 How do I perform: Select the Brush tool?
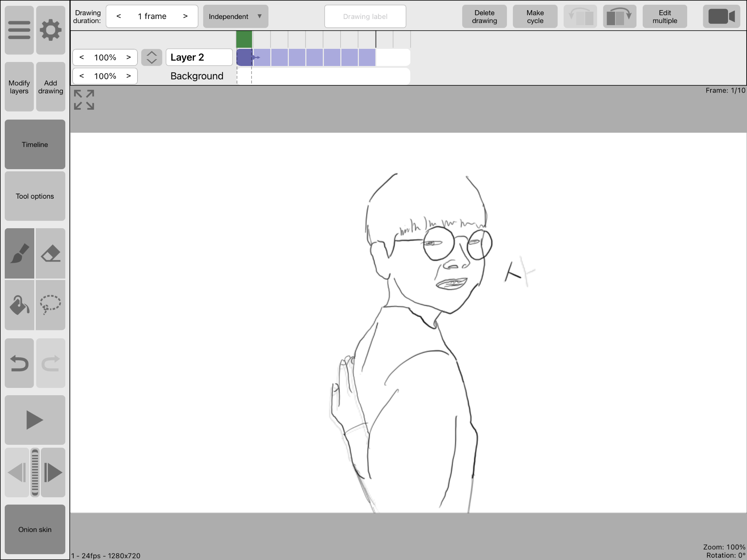tap(20, 253)
